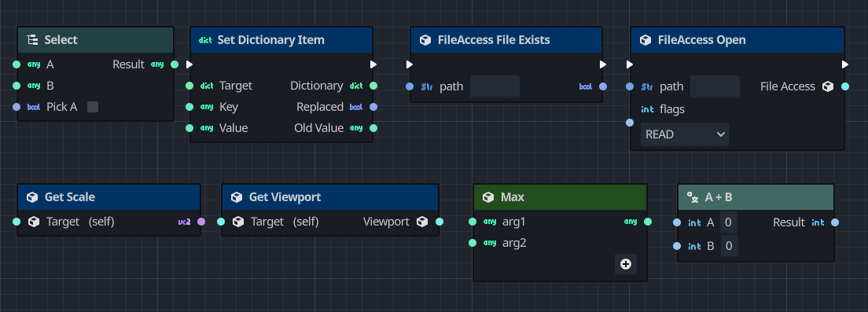Click the FileAccess Open title
This screenshot has height=312, width=868.
[x=701, y=40]
